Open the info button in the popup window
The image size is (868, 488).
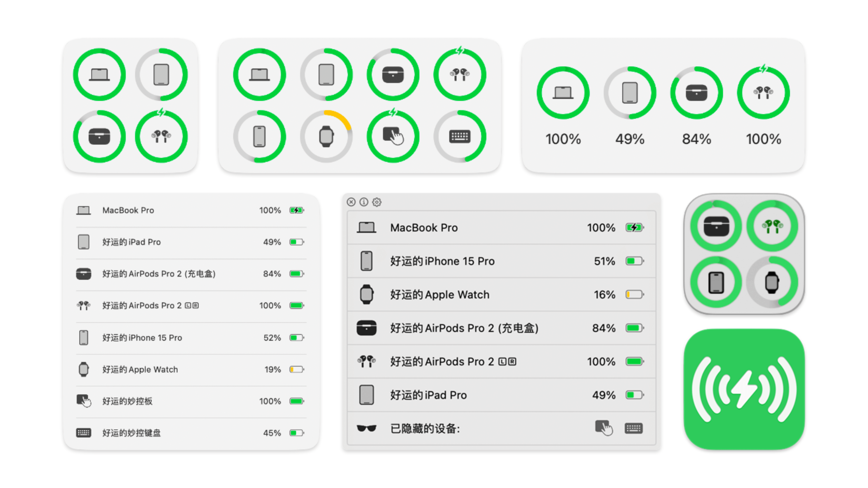[x=364, y=202]
